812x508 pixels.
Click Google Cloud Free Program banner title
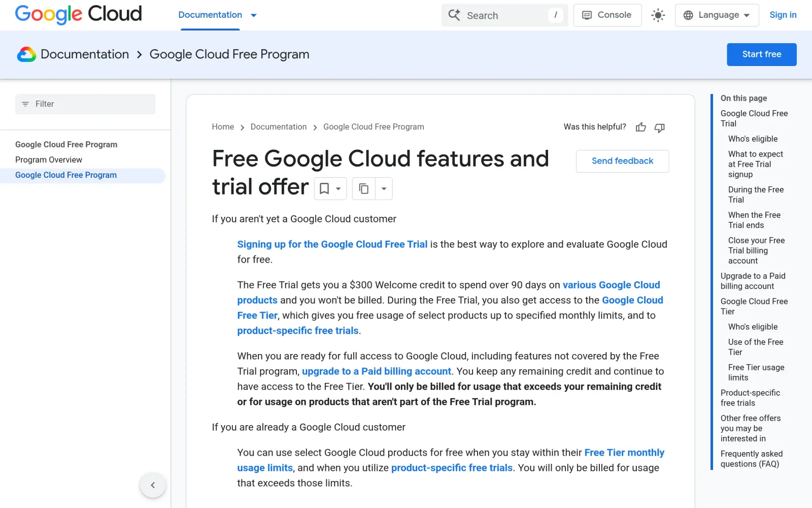(x=229, y=54)
